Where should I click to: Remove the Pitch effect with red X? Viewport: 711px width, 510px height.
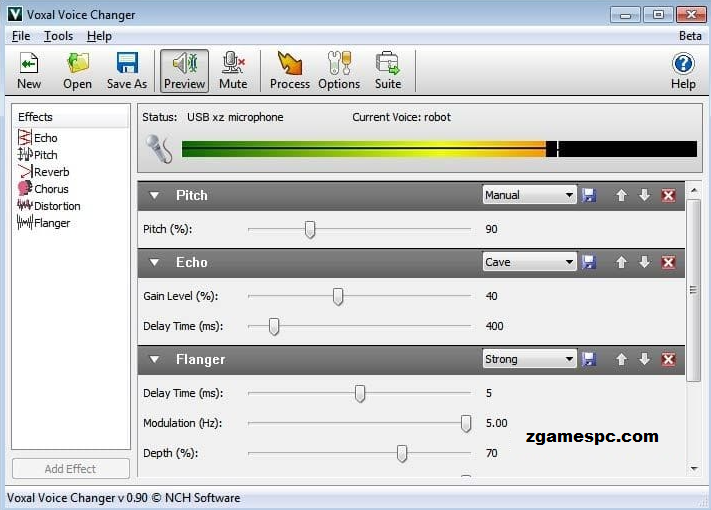(x=668, y=195)
